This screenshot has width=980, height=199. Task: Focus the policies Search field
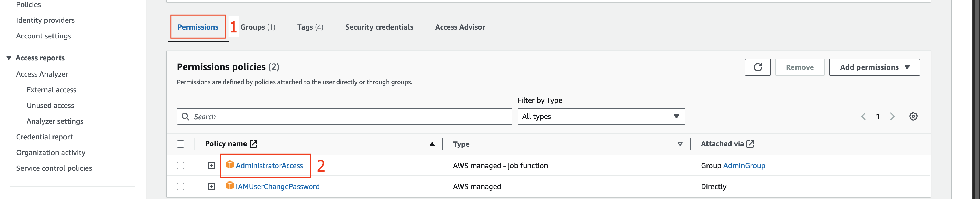pyautogui.click(x=344, y=116)
